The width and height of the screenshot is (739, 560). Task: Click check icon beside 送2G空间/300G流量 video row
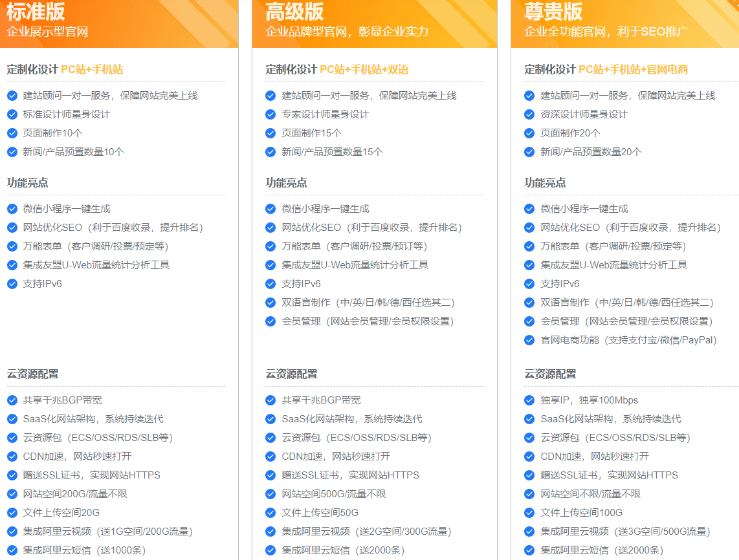coord(270,532)
